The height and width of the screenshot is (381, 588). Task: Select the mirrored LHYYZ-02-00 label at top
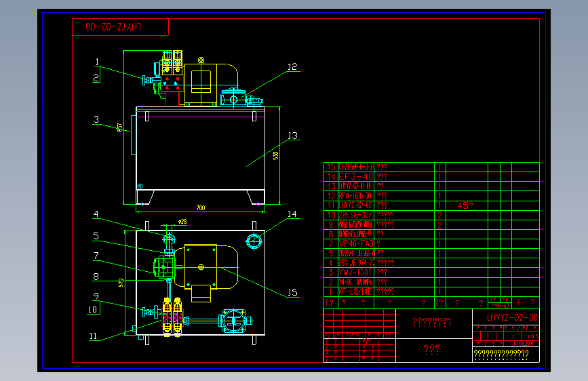pos(113,27)
